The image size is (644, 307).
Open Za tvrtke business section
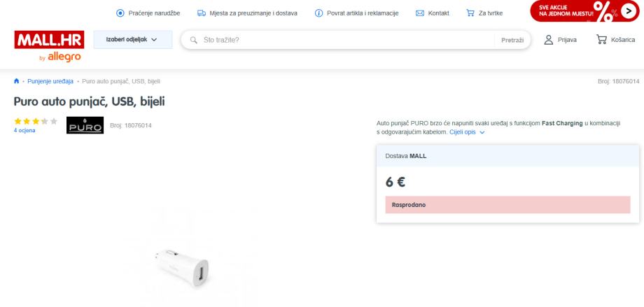(484, 13)
